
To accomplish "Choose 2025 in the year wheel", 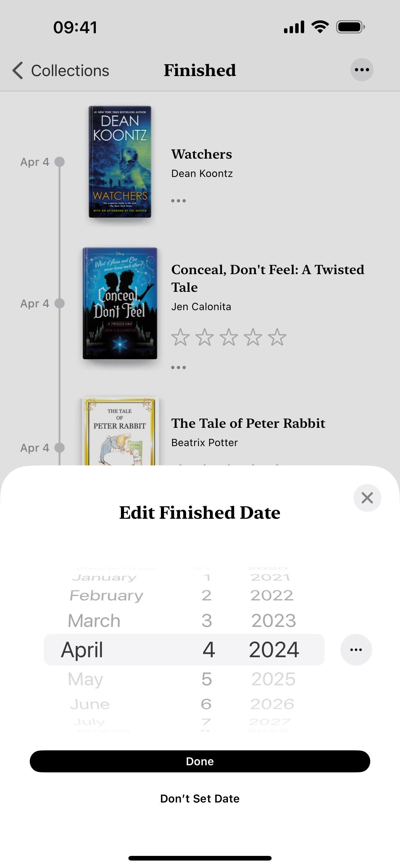I will point(273,679).
